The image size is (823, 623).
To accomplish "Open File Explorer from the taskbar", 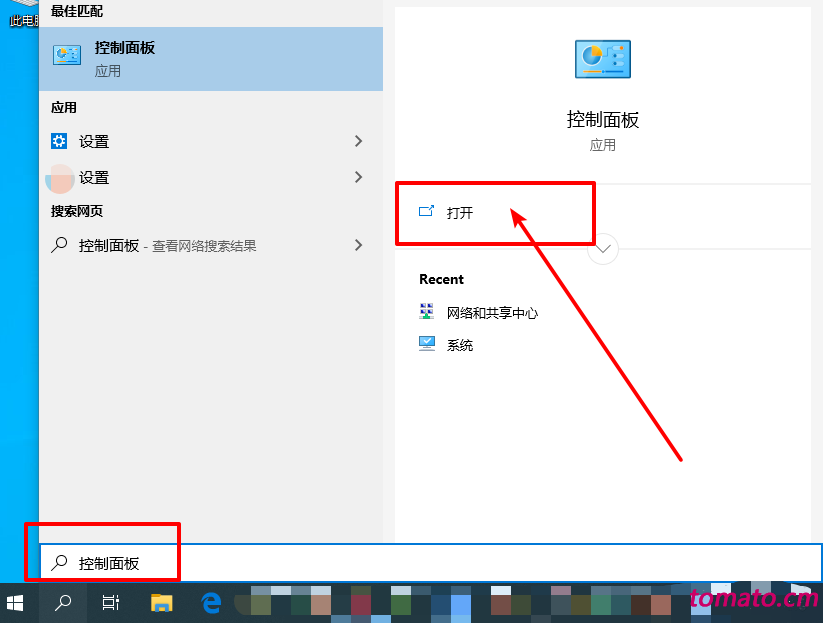I will (x=162, y=603).
